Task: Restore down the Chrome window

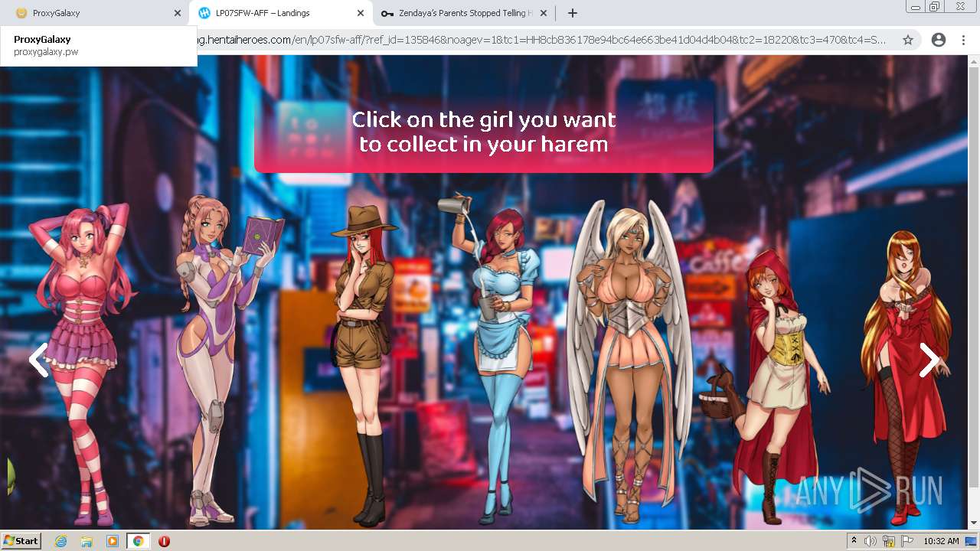Action: [x=935, y=6]
